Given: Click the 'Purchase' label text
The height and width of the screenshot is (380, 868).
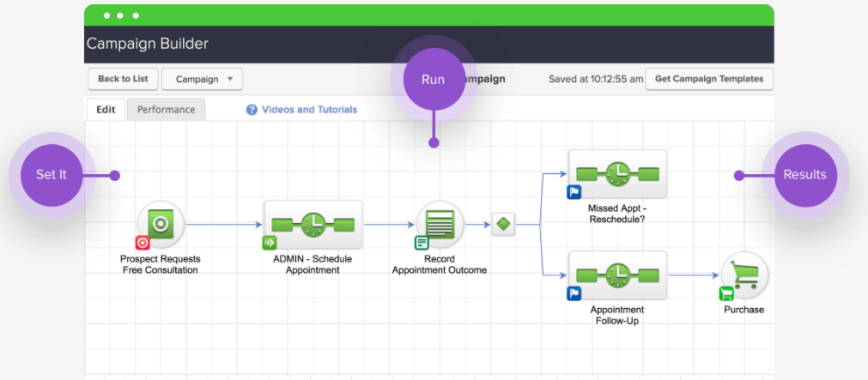Looking at the screenshot, I should click(x=744, y=310).
